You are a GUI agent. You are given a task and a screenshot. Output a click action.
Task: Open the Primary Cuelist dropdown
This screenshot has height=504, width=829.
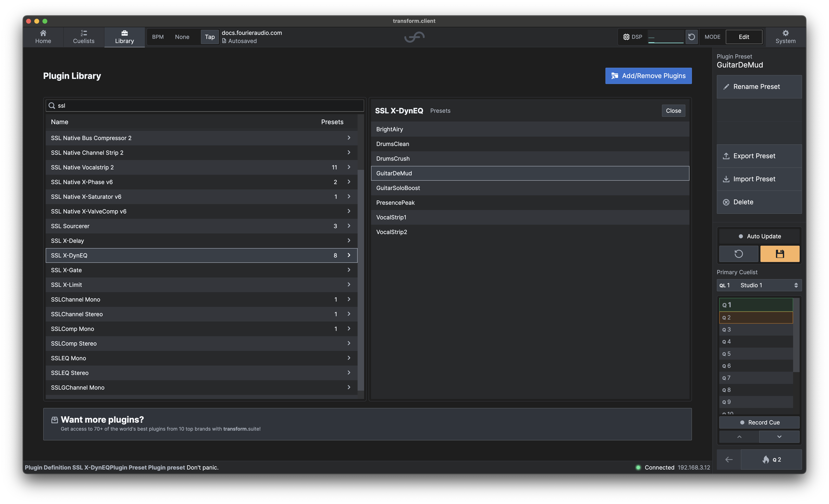click(x=759, y=285)
